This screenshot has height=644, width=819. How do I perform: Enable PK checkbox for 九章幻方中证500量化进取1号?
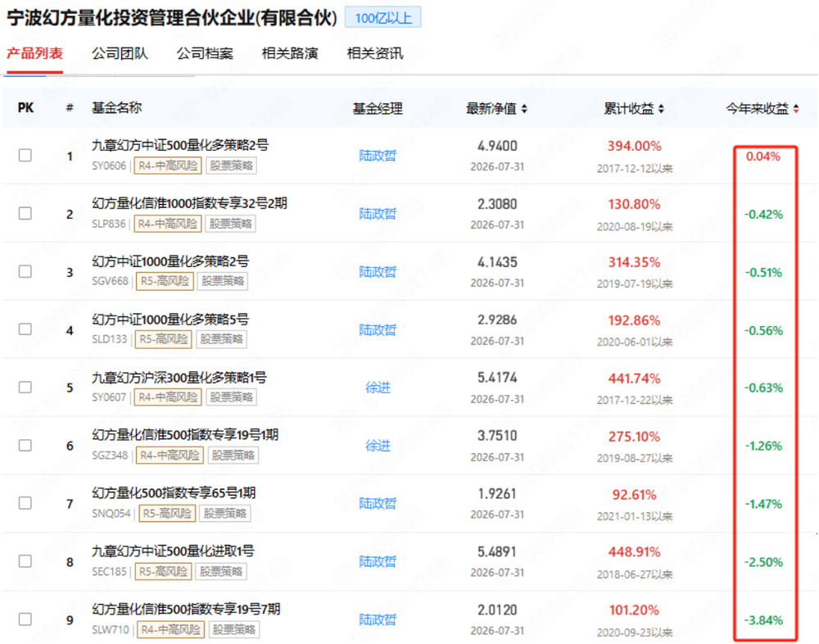pyautogui.click(x=25, y=561)
